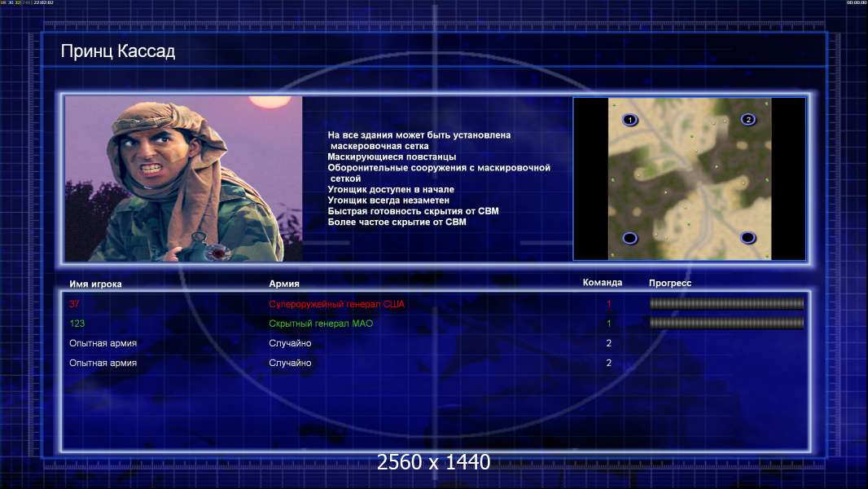Click the 'Угонщик доступен в начале' line
Image resolution: width=868 pixels, height=489 pixels.
point(391,189)
